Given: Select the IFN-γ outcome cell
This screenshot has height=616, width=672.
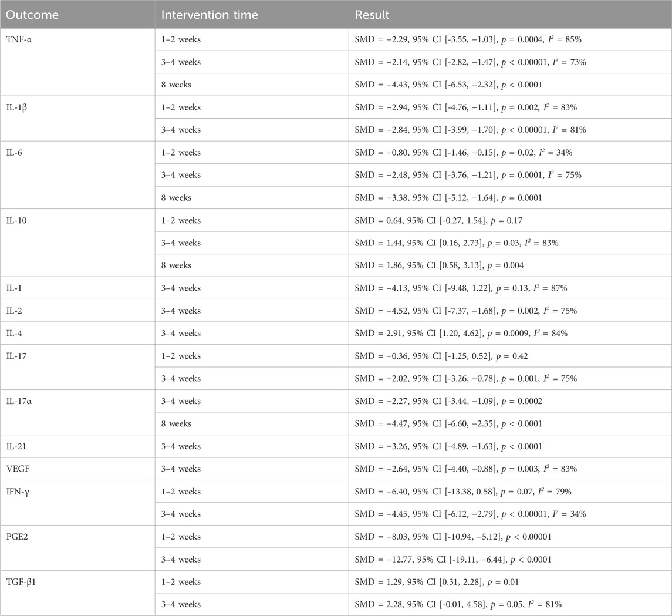Looking at the screenshot, I should click(77, 503).
